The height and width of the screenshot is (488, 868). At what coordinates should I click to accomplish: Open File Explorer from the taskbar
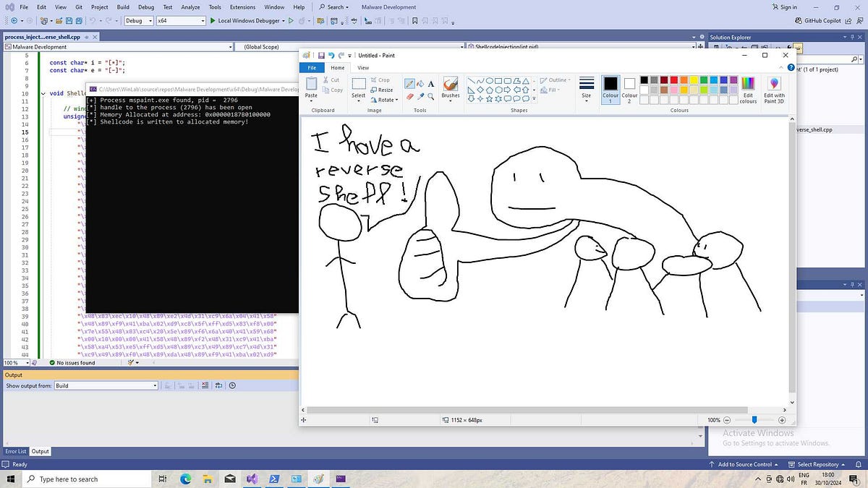tap(208, 479)
